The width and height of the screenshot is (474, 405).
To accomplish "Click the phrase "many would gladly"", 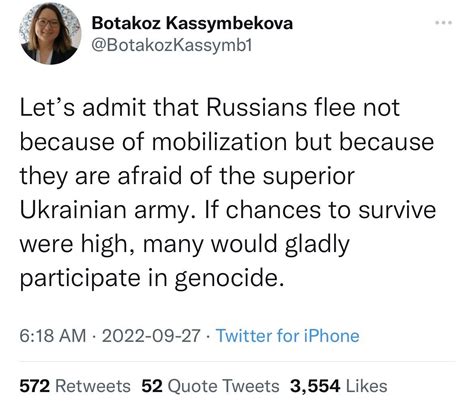I will pos(246,244).
